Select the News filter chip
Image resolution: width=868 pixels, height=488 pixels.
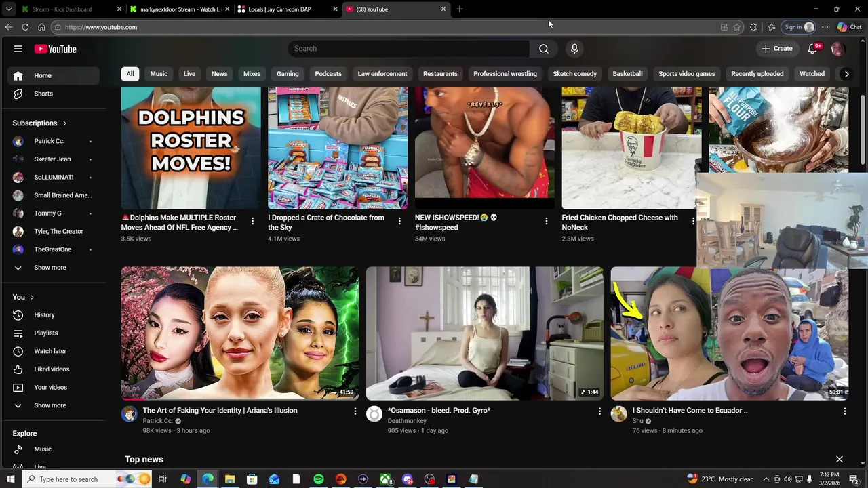[x=219, y=74]
